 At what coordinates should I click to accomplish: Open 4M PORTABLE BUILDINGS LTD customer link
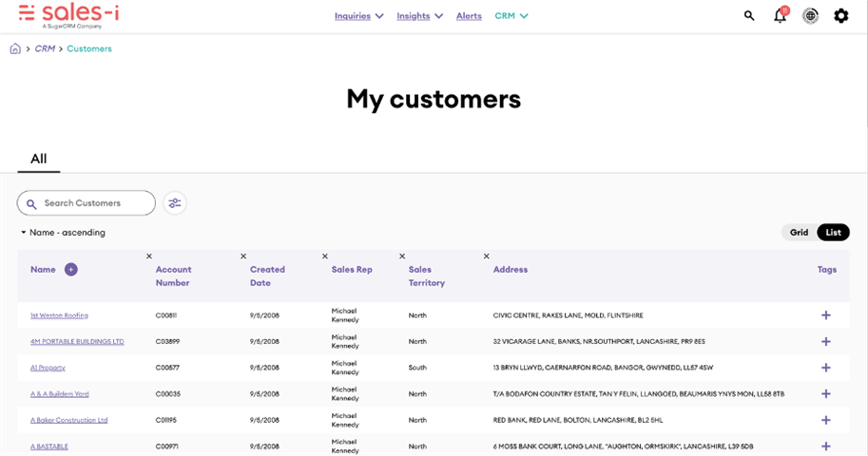click(x=77, y=341)
